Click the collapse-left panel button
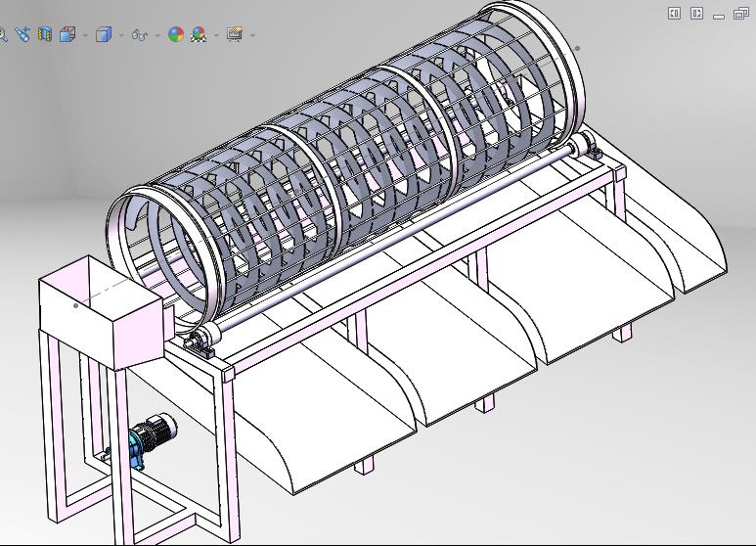 (675, 13)
